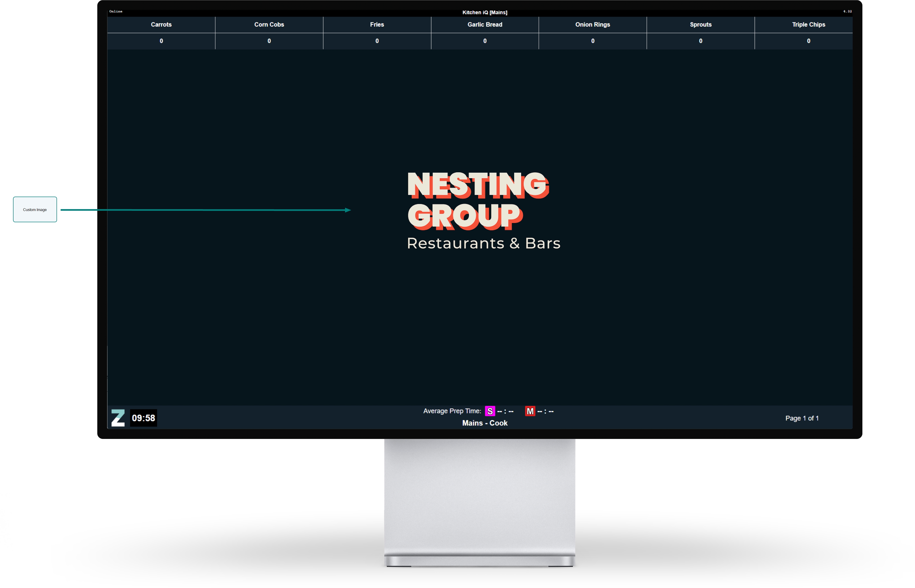This screenshot has width=915, height=588.
Task: Select the Garlic Bread column header
Action: [x=484, y=24]
